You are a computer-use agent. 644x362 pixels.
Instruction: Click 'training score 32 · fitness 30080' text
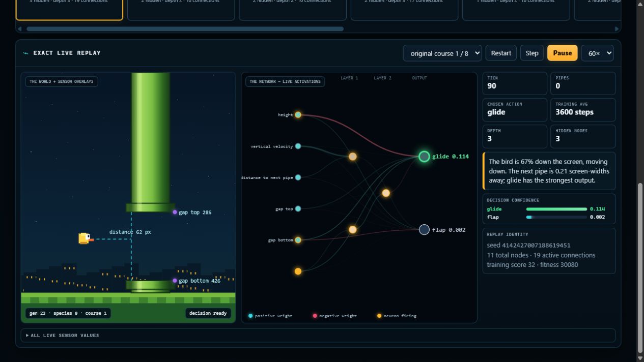tap(532, 264)
